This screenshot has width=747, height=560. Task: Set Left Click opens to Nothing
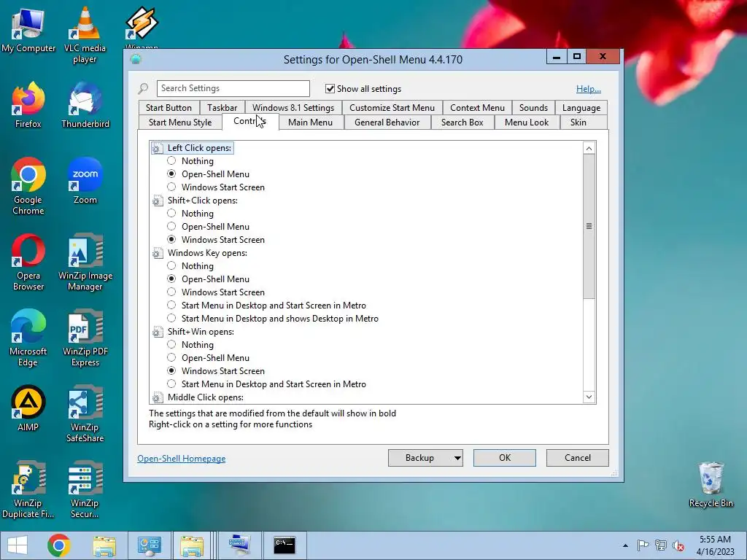[x=171, y=161]
